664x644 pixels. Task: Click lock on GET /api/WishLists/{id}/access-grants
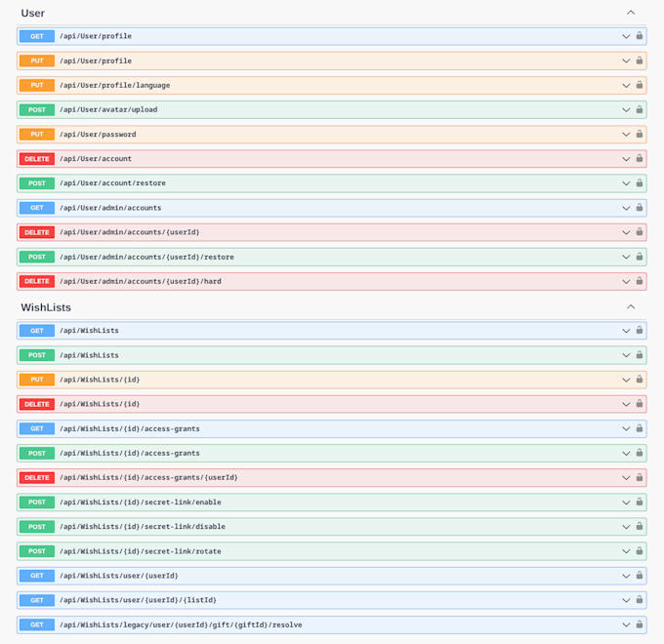point(639,428)
